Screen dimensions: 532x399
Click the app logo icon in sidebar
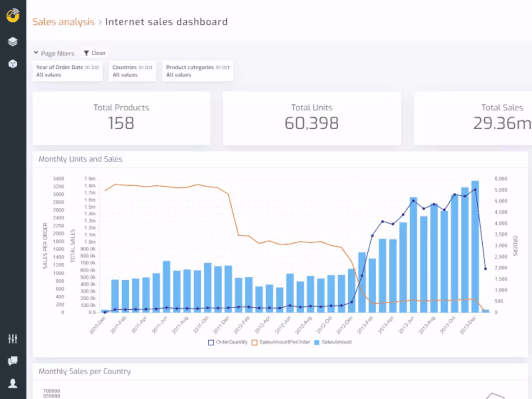[13, 15]
